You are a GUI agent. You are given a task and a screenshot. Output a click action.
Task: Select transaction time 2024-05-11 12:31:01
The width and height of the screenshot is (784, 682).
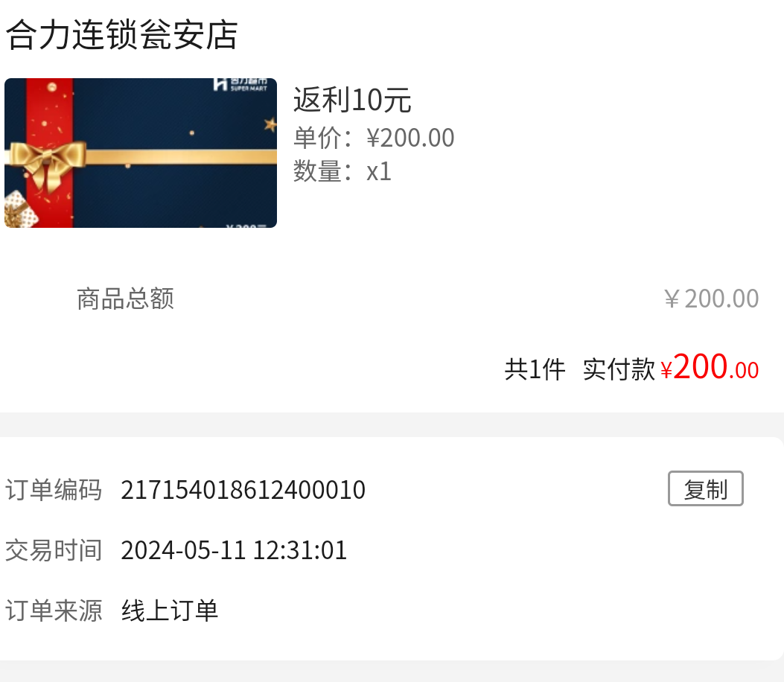pos(234,550)
